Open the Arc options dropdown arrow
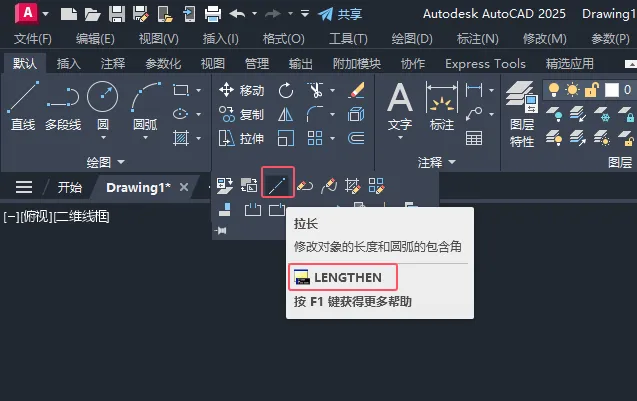Viewport: 637px width, 401px height. click(145, 138)
